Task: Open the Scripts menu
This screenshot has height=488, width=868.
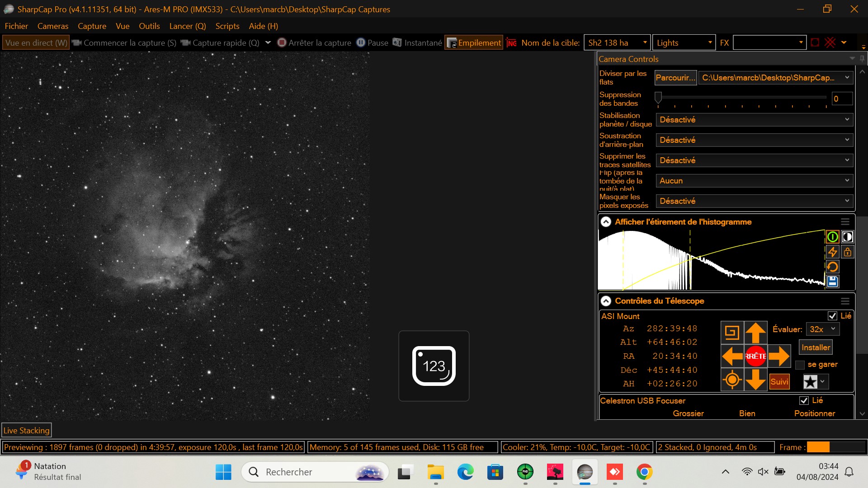Action: tap(227, 26)
